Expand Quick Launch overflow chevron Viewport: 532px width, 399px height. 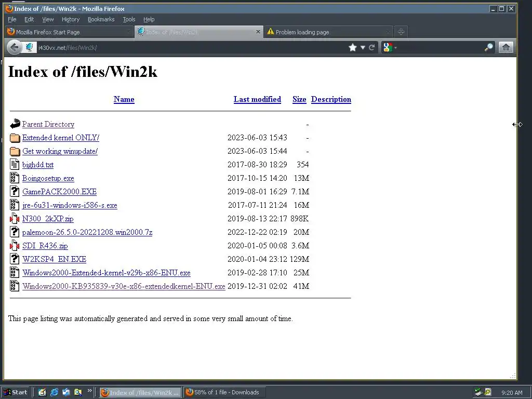89,391
